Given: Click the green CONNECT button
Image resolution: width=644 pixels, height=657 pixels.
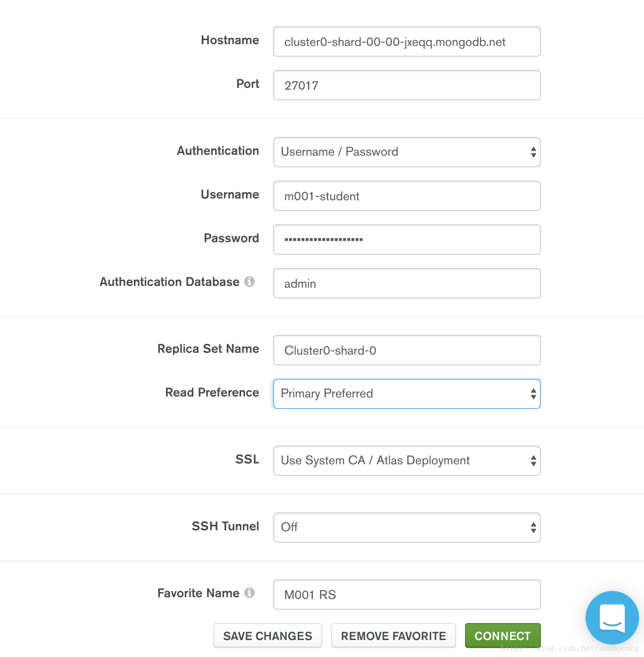Looking at the screenshot, I should (x=503, y=636).
